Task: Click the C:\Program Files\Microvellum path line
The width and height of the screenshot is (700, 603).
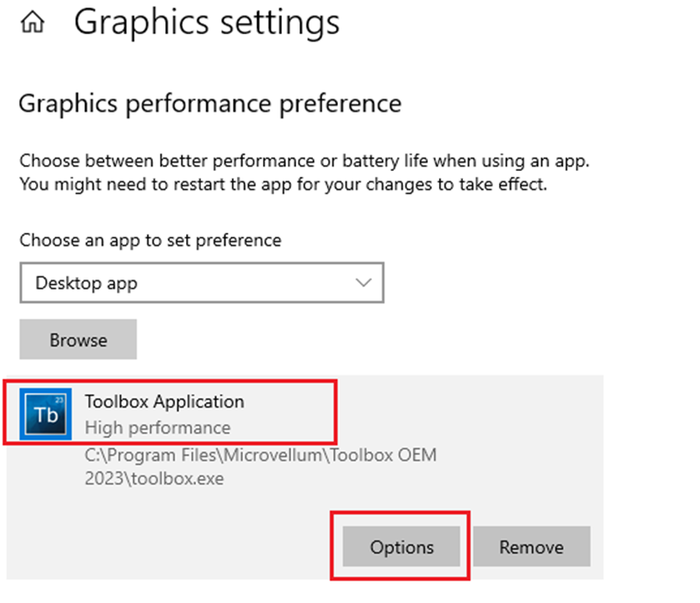Action: (260, 456)
